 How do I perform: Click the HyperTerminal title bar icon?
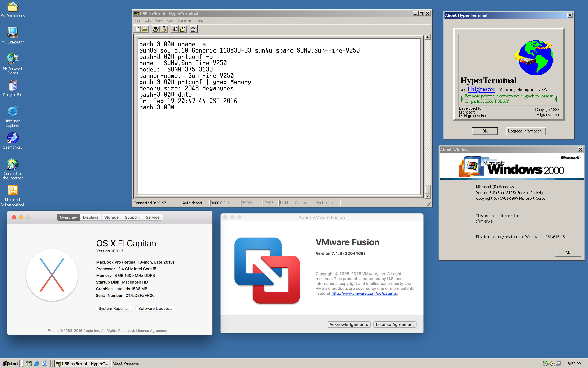(x=136, y=14)
